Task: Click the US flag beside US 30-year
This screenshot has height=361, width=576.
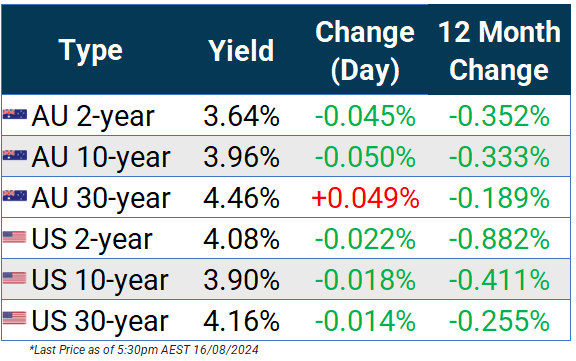Action: (15, 318)
